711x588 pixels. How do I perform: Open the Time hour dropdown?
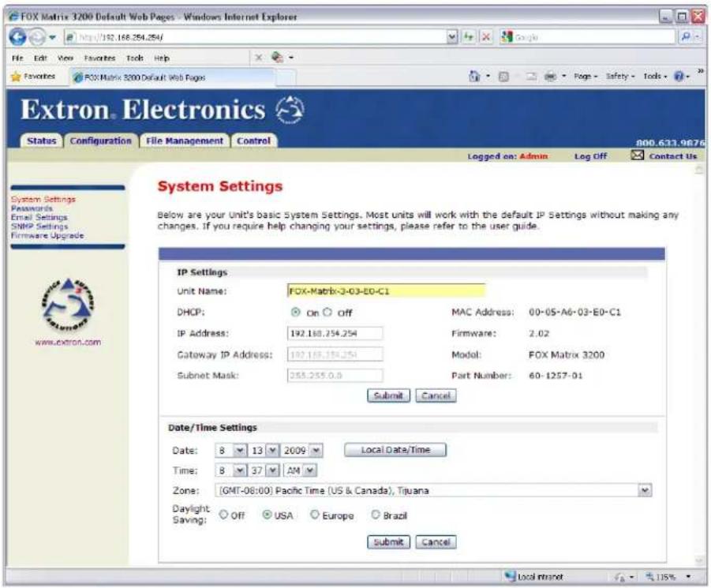(x=240, y=470)
